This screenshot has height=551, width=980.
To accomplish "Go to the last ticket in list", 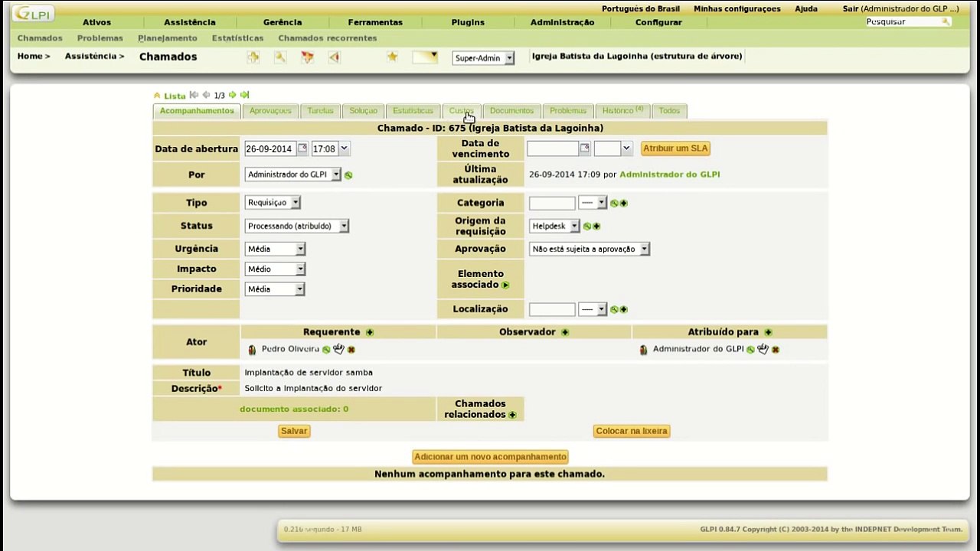I will 244,95.
